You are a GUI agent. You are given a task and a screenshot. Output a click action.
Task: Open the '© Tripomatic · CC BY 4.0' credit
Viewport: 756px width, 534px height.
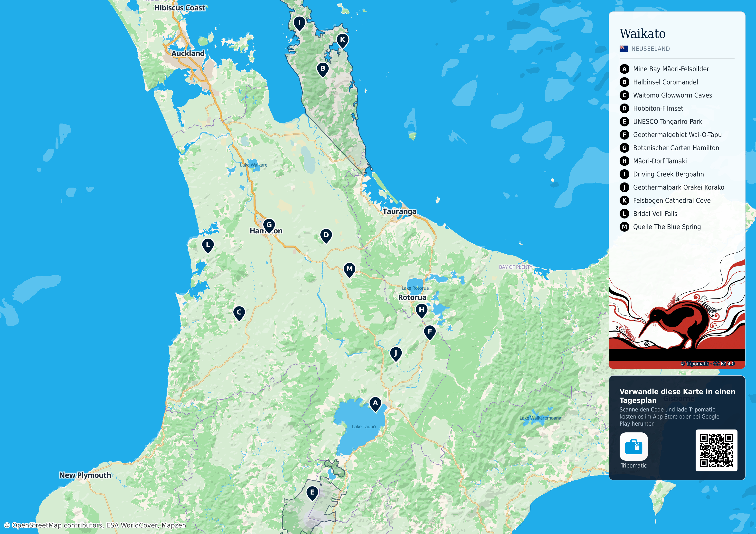[708, 364]
